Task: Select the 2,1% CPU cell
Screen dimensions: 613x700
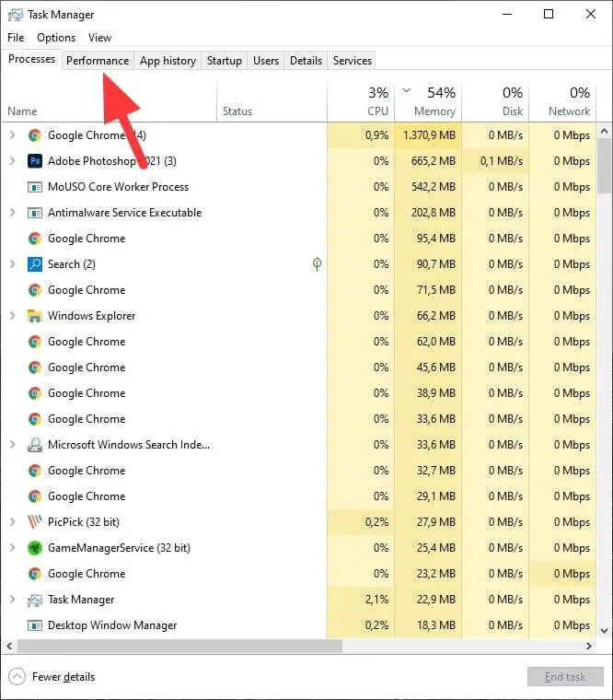Action: click(361, 600)
